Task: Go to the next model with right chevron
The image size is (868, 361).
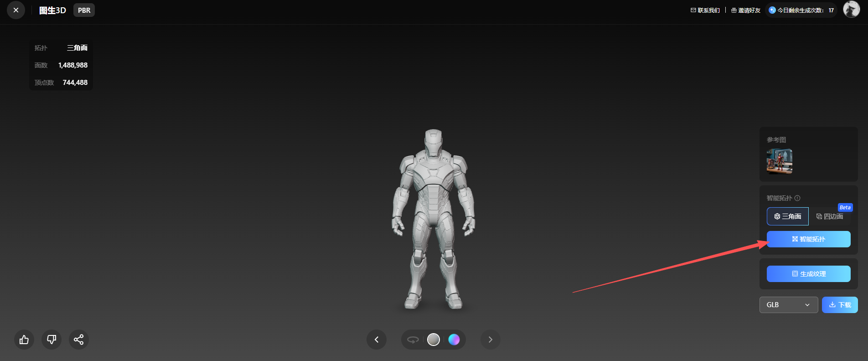Action: coord(491,340)
